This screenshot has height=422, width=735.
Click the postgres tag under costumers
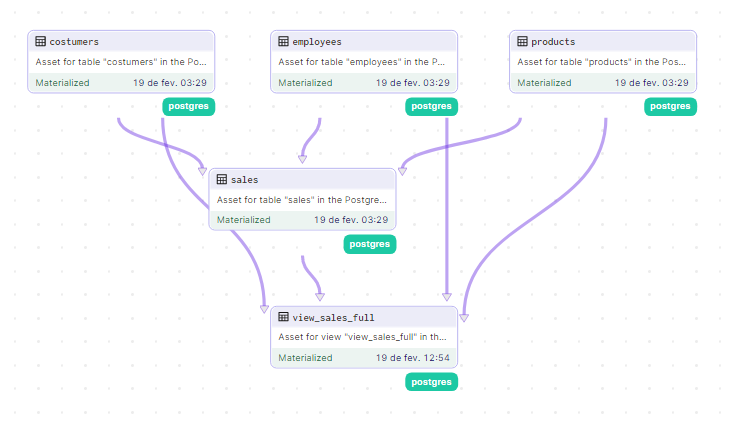coord(189,106)
